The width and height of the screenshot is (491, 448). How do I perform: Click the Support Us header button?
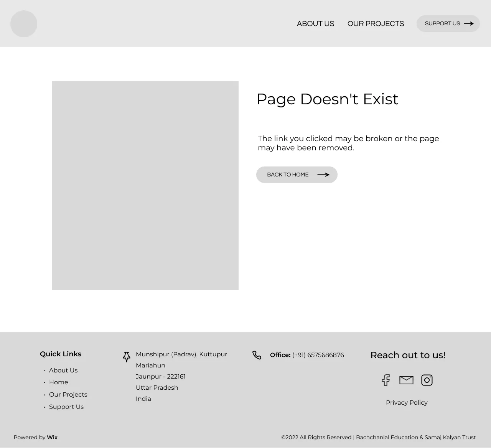448,23
